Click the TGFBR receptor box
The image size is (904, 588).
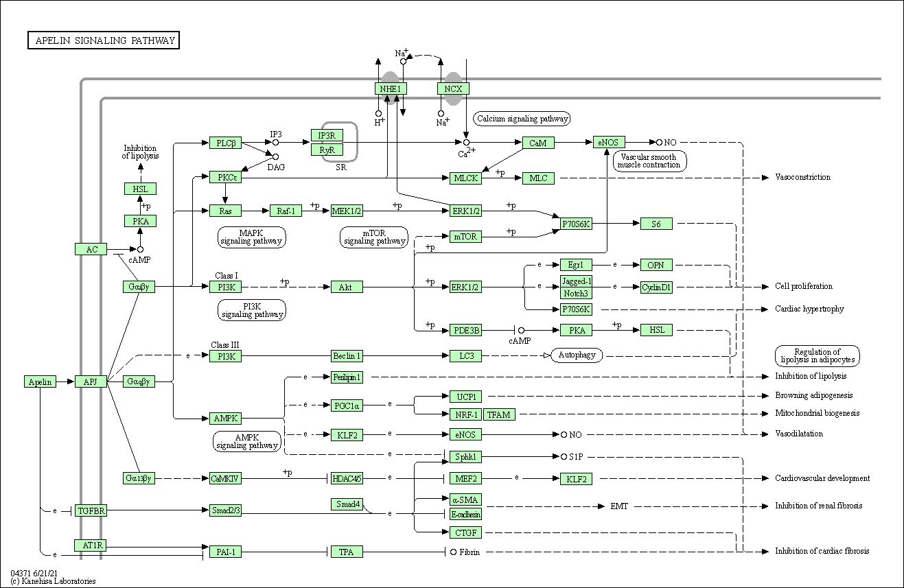click(x=91, y=510)
